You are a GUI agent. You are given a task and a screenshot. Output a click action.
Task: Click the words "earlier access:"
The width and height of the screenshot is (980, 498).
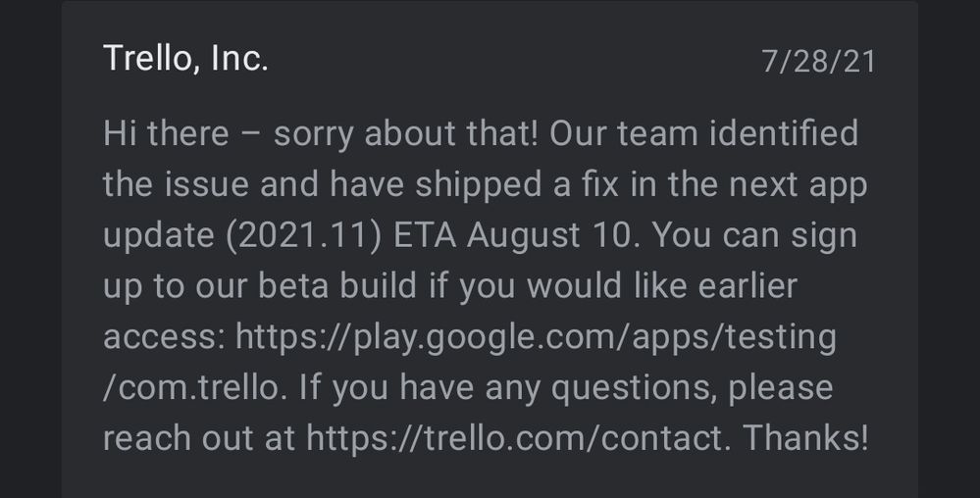(450, 311)
